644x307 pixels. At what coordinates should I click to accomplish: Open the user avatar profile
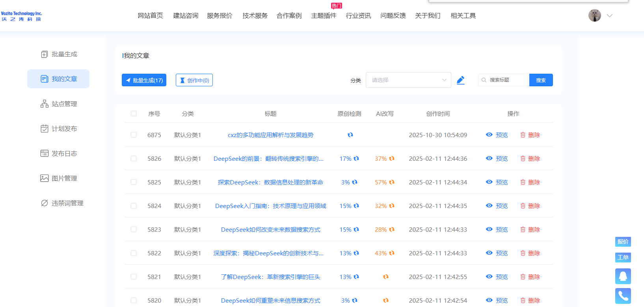[594, 15]
